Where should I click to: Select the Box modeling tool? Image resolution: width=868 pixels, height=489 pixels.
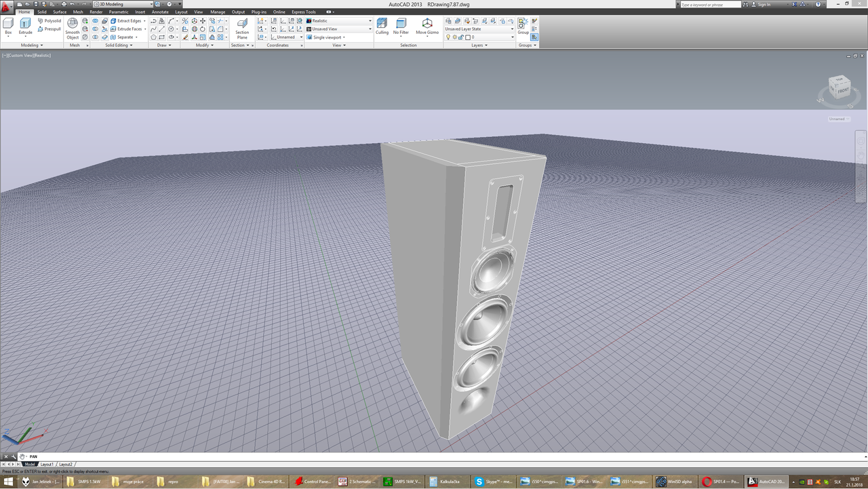(8, 27)
